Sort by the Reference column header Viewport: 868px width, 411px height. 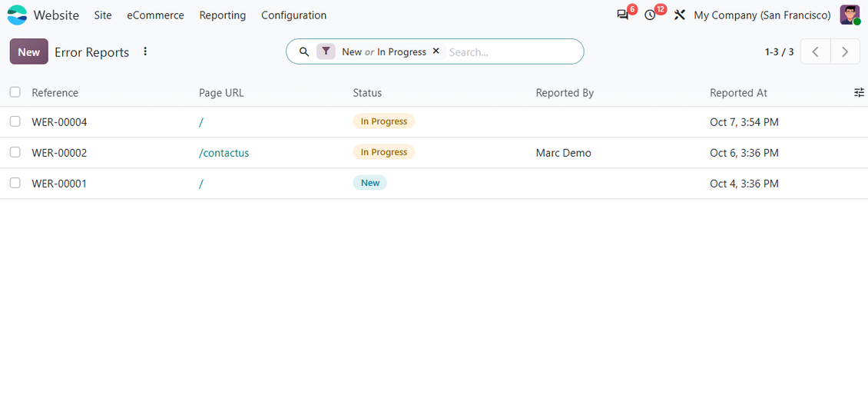point(55,92)
